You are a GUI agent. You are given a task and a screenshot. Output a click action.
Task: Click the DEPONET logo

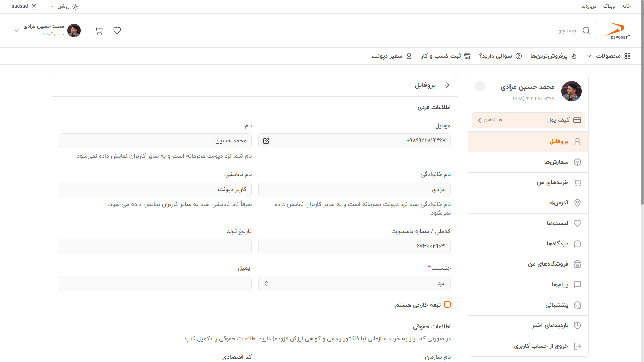617,31
